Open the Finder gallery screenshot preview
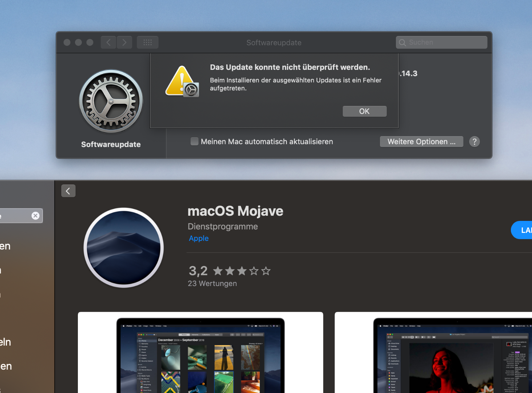 (433, 352)
